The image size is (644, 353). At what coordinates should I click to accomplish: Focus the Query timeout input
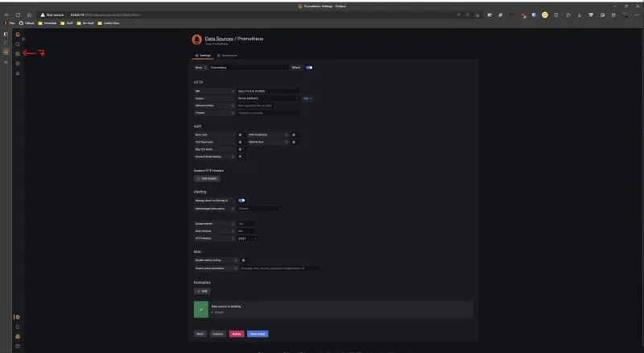[x=246, y=231]
